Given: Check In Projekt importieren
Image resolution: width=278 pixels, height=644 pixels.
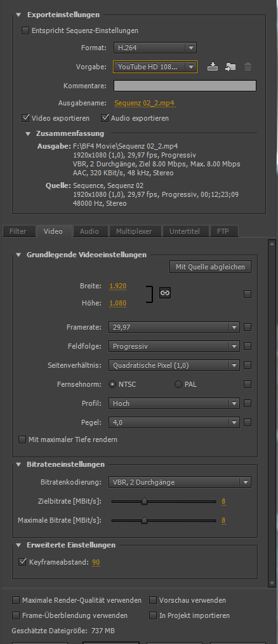Looking at the screenshot, I should 153,615.
